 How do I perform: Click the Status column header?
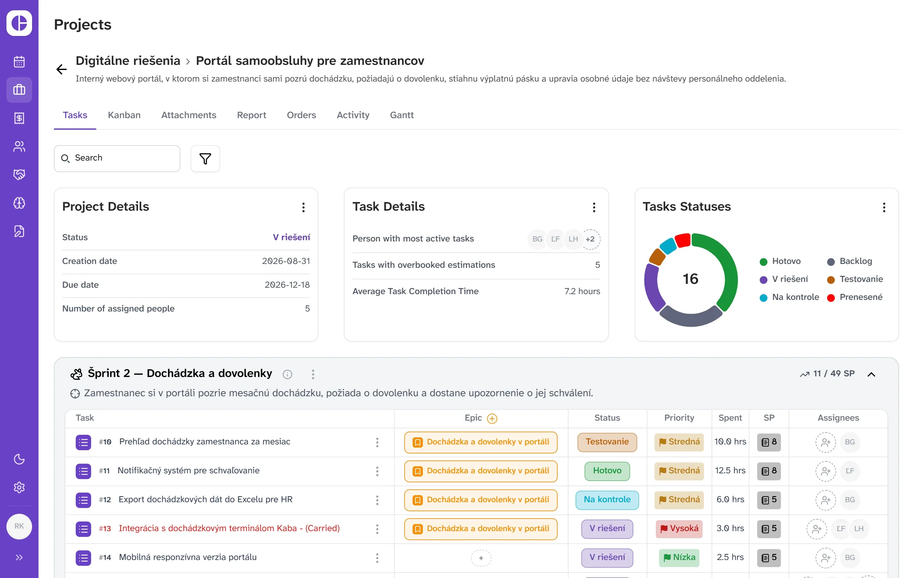(x=607, y=418)
